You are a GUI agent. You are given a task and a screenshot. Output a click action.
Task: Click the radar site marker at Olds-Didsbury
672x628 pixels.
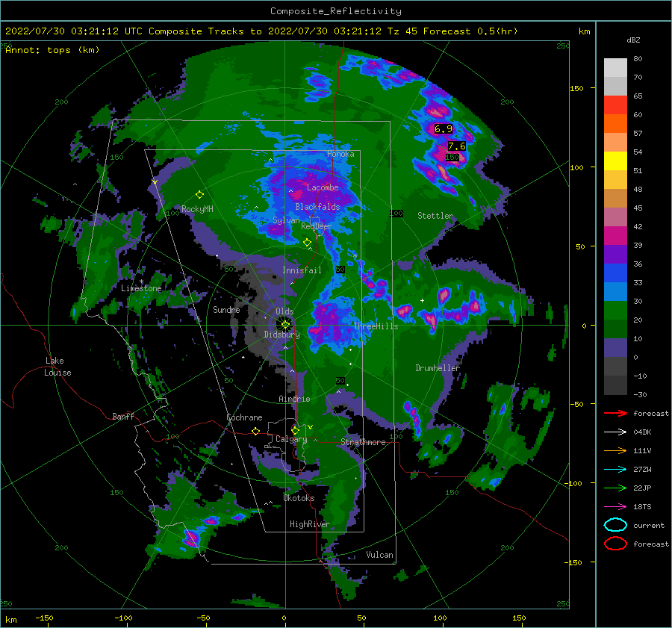285,325
